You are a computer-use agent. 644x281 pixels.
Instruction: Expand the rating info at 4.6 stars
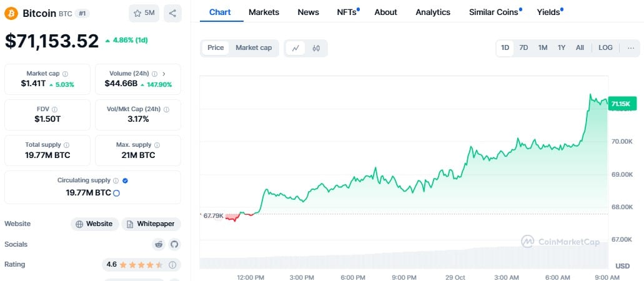(x=172, y=265)
